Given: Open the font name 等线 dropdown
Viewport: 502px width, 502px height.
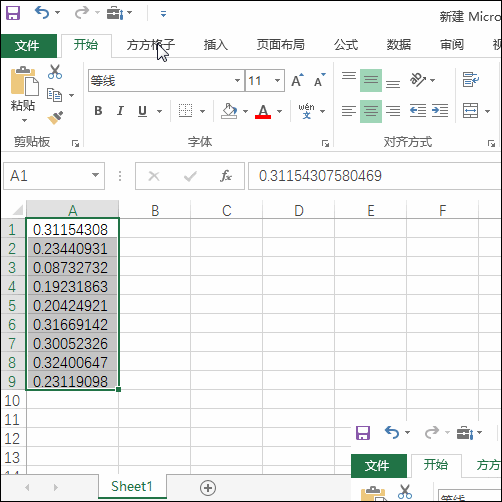Looking at the screenshot, I should point(237,80).
